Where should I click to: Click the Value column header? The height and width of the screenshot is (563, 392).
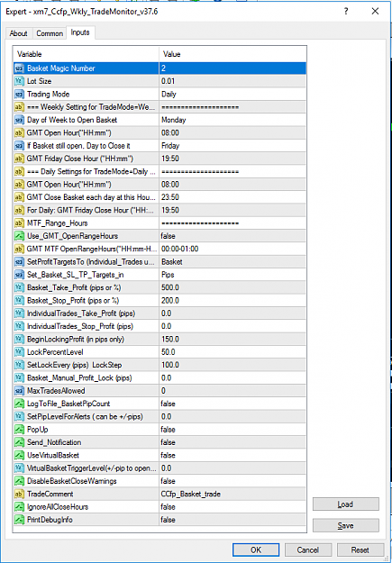click(x=232, y=54)
